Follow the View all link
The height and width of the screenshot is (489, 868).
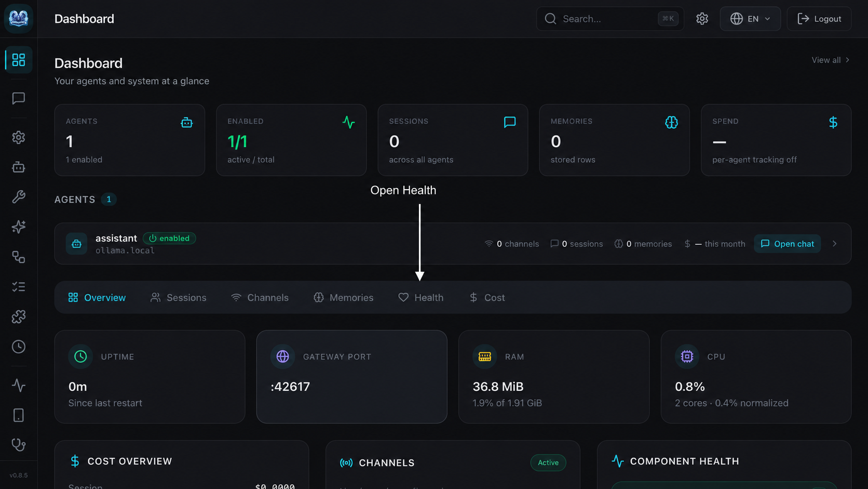831,60
